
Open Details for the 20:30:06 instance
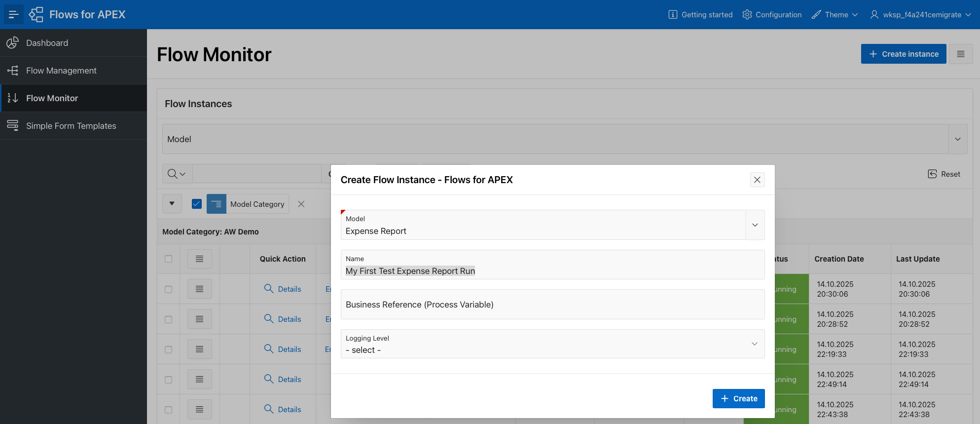(x=283, y=289)
